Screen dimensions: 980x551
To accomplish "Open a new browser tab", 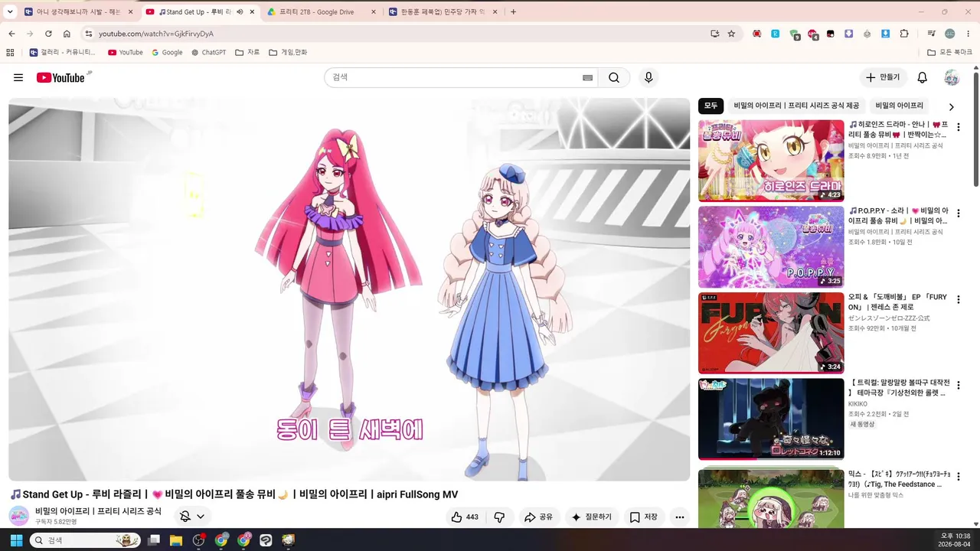I will point(513,12).
